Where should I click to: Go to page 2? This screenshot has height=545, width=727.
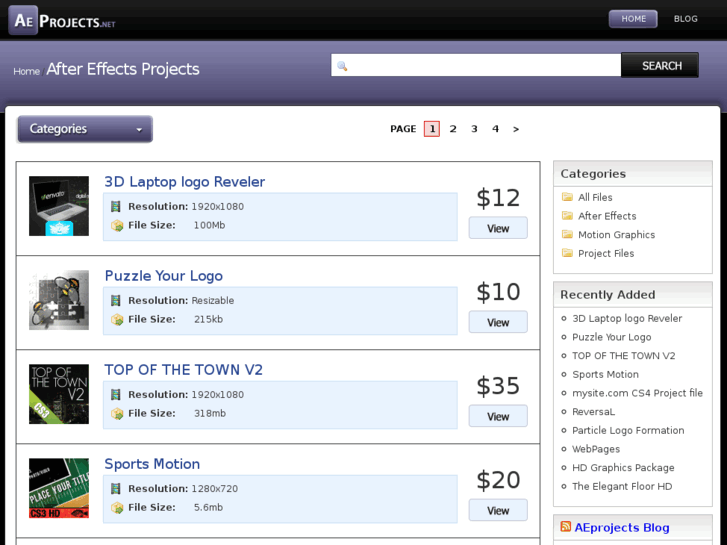click(453, 129)
